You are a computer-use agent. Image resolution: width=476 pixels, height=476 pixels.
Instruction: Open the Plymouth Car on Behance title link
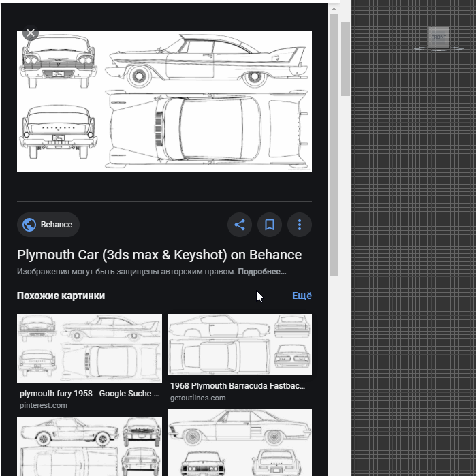[x=159, y=255]
